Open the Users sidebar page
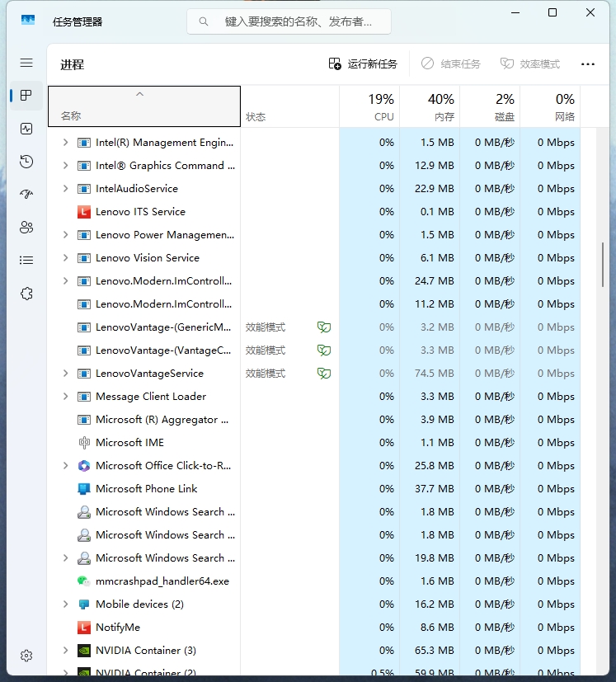616x682 pixels. point(26,227)
